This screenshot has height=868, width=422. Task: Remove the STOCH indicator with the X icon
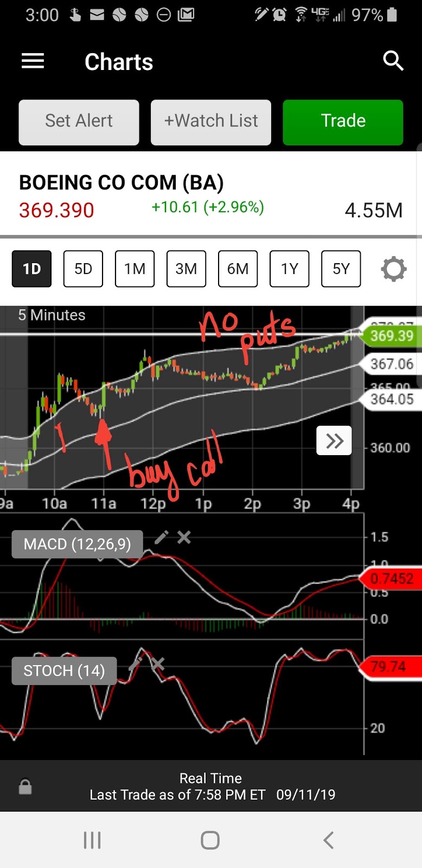[x=158, y=663]
